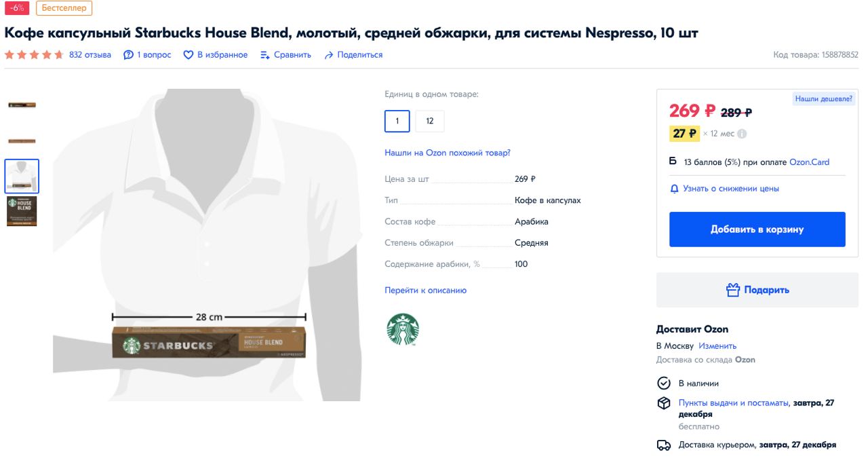Click the Ozon.Card points Б icon

[673, 162]
